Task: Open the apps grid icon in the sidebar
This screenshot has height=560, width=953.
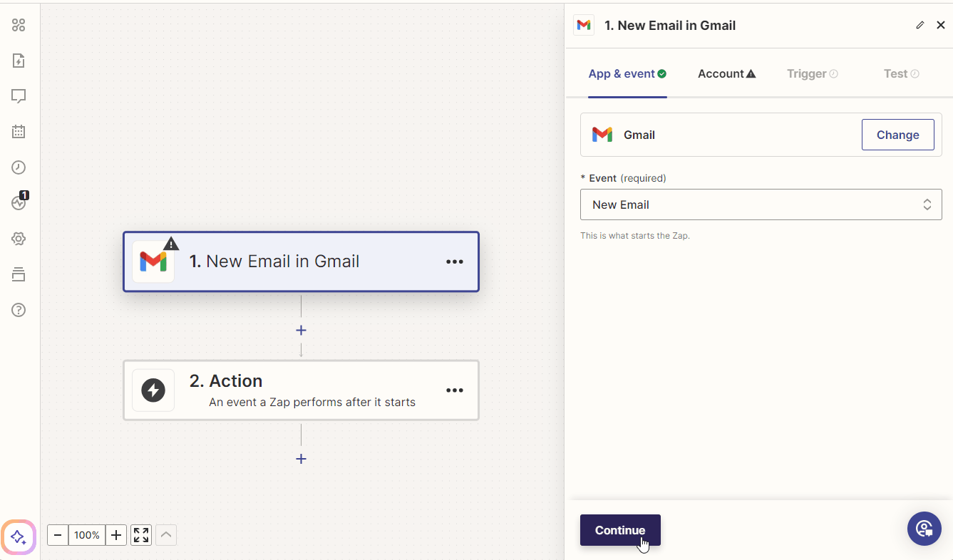Action: 19,25
